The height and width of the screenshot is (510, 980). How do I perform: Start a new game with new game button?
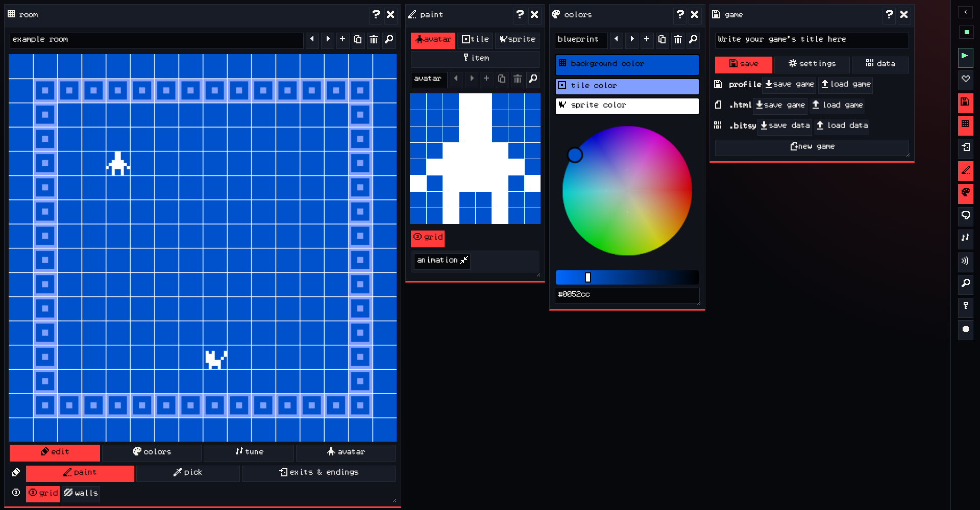[x=812, y=147]
